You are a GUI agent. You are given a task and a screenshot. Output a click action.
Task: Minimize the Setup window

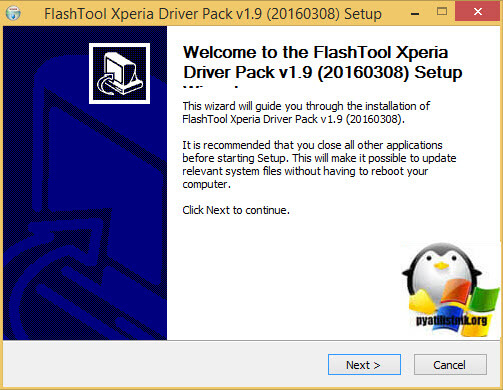[415, 13]
